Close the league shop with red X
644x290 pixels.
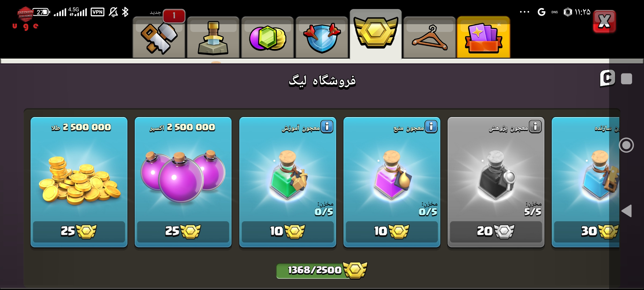604,21
